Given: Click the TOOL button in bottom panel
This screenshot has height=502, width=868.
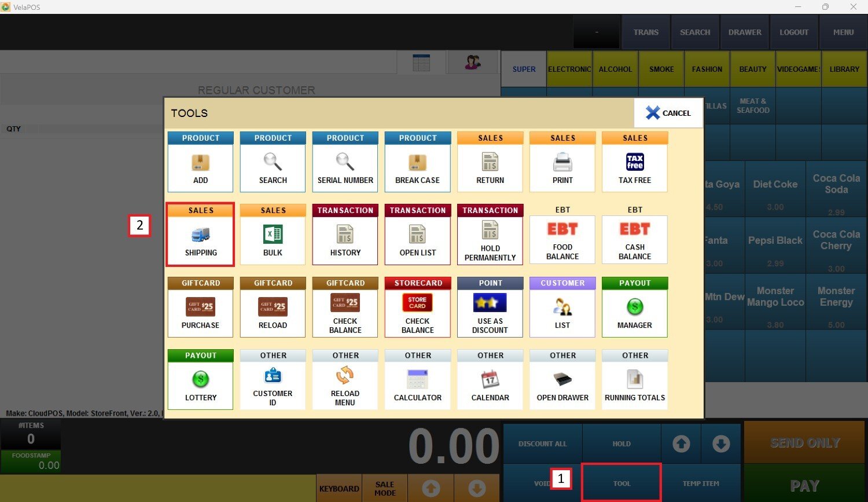Looking at the screenshot, I should tap(621, 483).
